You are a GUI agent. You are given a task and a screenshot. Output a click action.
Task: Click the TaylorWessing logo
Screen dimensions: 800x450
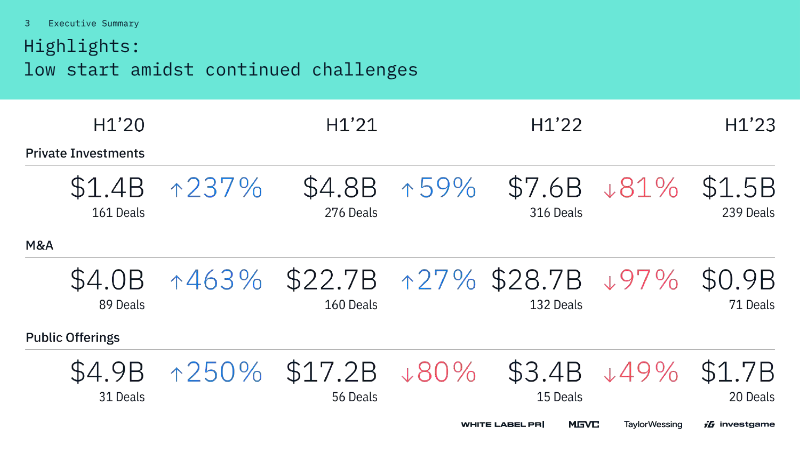pyautogui.click(x=652, y=425)
